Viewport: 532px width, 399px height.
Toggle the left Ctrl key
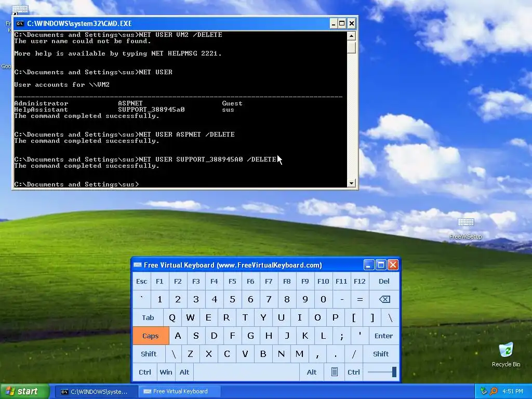click(145, 372)
